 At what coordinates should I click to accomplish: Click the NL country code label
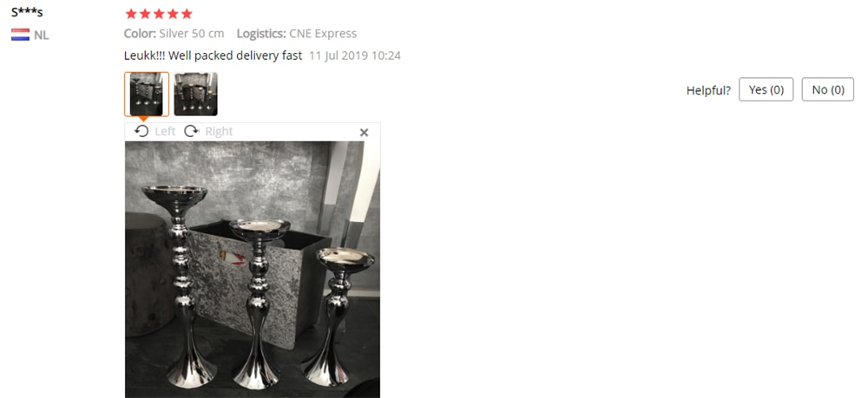pos(41,36)
